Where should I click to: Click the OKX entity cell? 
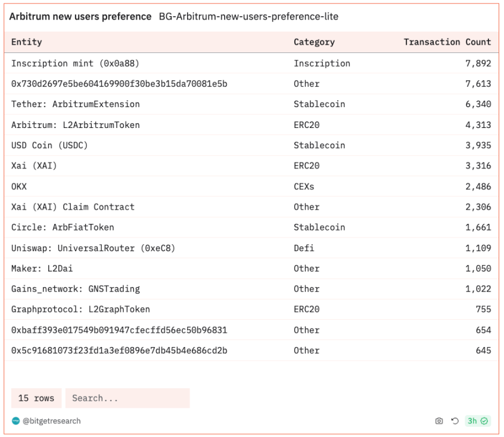pos(19,186)
